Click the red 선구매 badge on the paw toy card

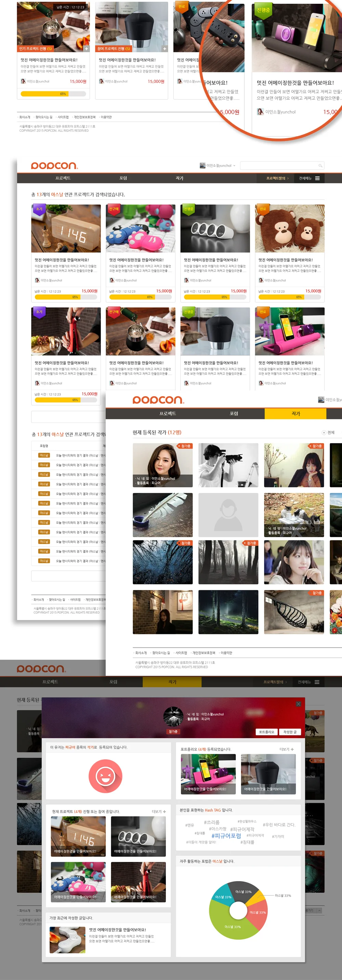click(x=114, y=210)
